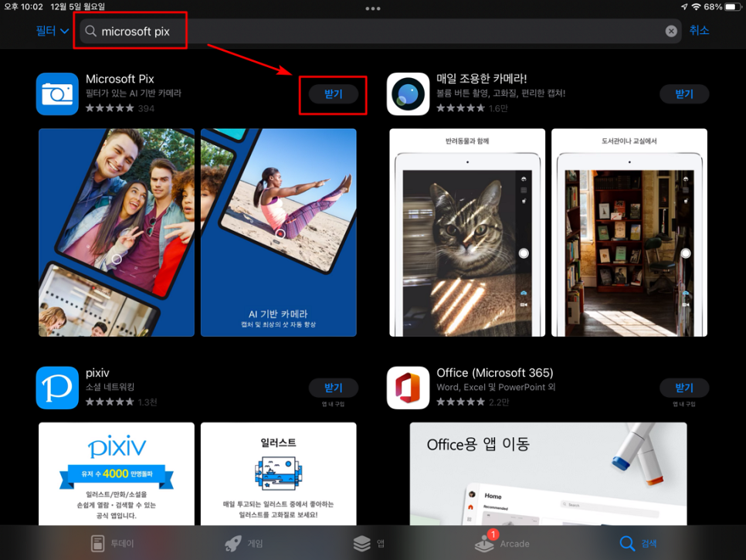
Task: Tap 받기 for pixiv
Action: (x=333, y=388)
